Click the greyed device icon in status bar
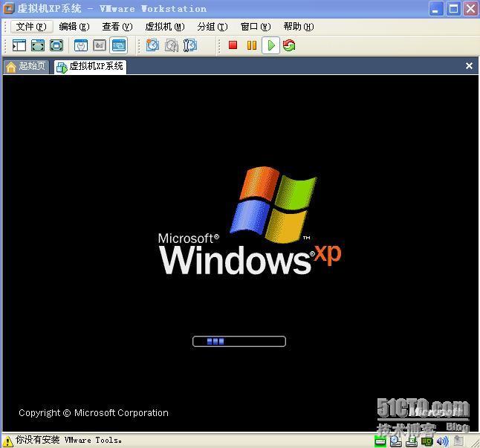480x448 pixels. pos(458,441)
